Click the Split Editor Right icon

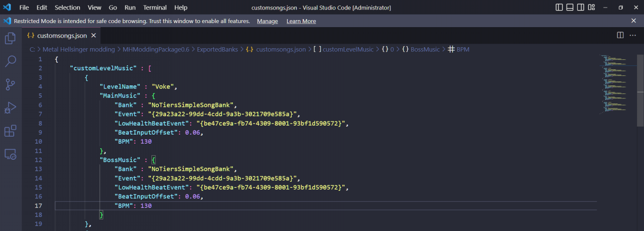click(620, 35)
